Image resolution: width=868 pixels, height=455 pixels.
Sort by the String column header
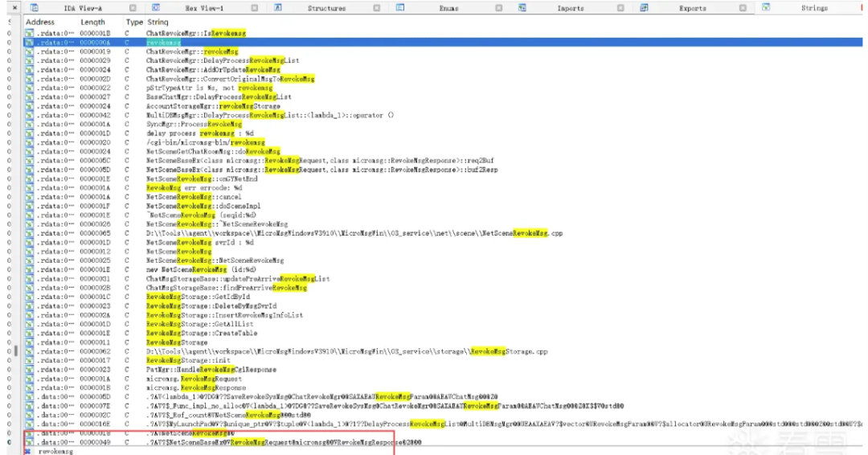[x=158, y=23]
